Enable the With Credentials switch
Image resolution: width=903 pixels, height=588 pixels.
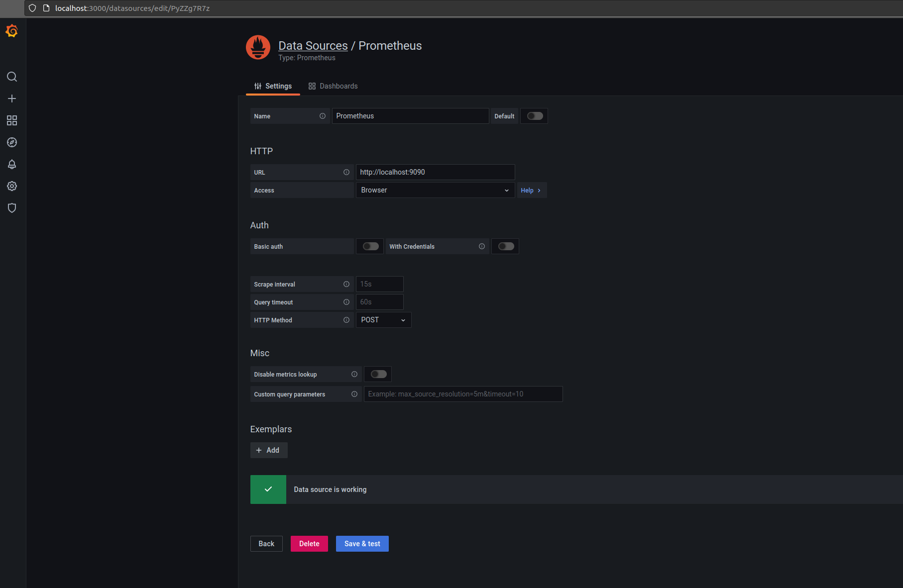pyautogui.click(x=506, y=246)
